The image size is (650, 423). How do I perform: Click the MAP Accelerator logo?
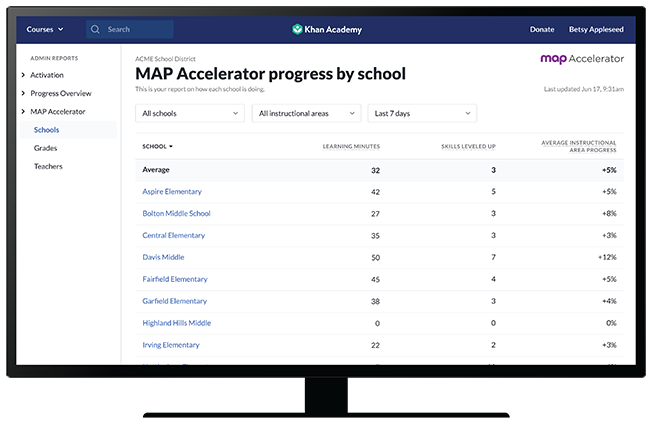pyautogui.click(x=582, y=59)
